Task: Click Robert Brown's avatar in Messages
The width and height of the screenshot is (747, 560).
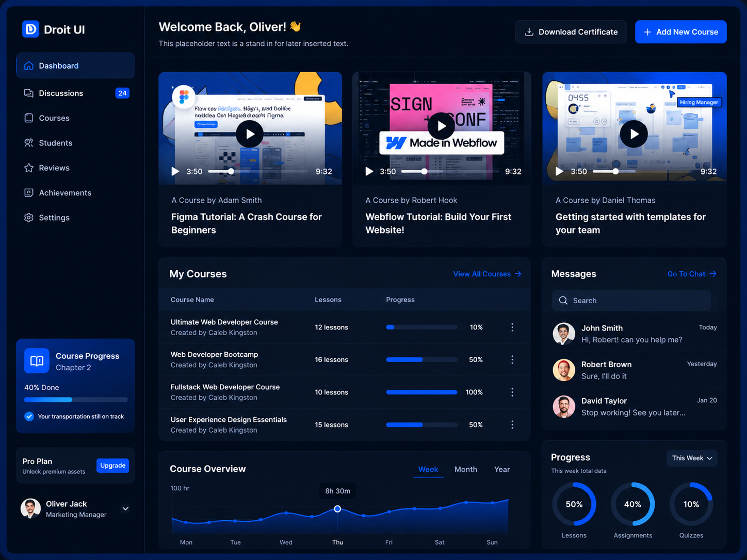Action: click(x=564, y=370)
